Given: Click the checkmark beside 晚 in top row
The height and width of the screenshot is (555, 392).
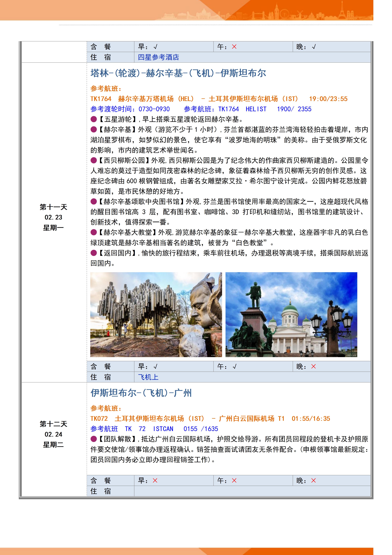Looking at the screenshot, I should [x=313, y=47].
